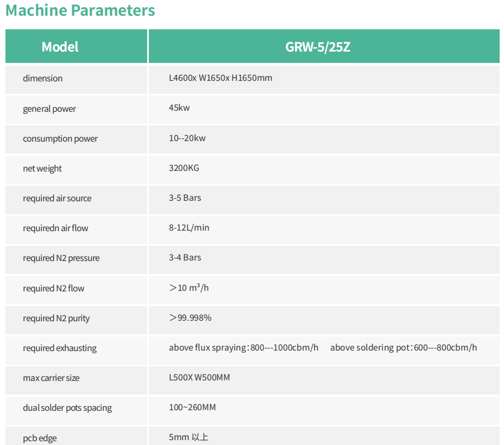Select the >99.998% value

(x=190, y=318)
